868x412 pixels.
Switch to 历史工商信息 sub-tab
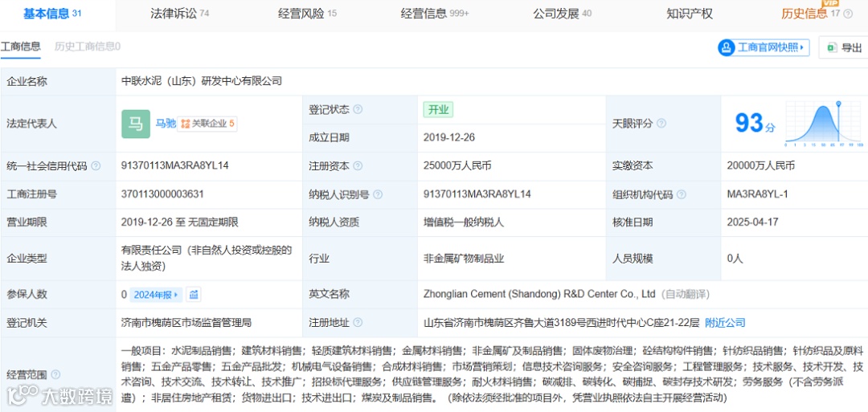pos(88,47)
